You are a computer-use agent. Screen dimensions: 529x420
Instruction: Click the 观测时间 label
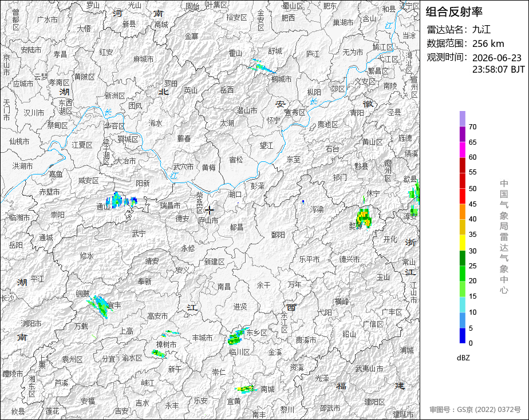tap(447, 57)
